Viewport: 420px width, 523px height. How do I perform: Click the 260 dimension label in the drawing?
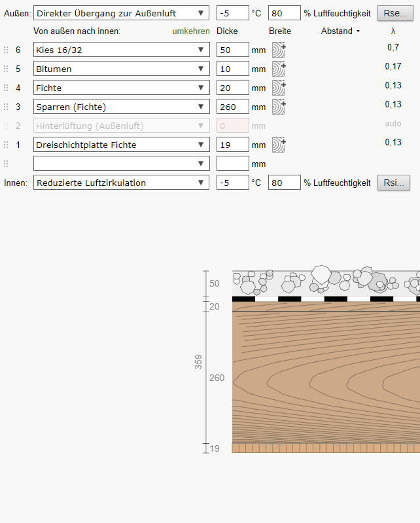coord(217,378)
